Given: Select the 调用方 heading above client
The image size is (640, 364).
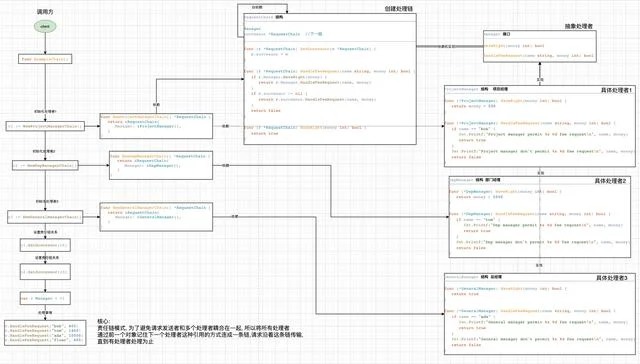Looking at the screenshot, I should pos(45,12).
